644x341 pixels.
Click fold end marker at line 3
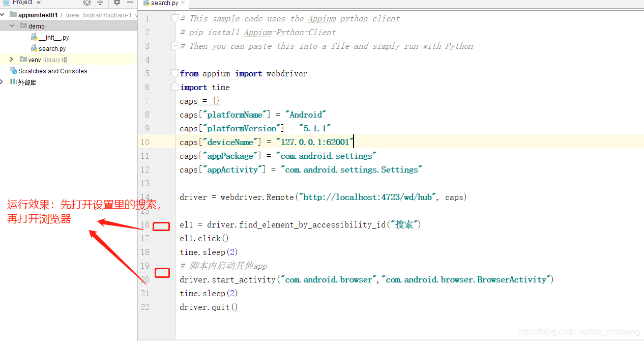coord(175,46)
